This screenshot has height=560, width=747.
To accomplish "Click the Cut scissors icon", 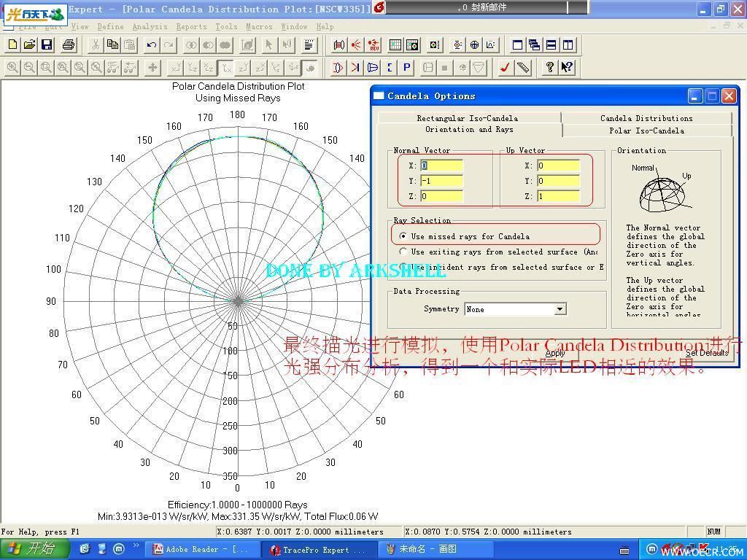I will coord(96,44).
